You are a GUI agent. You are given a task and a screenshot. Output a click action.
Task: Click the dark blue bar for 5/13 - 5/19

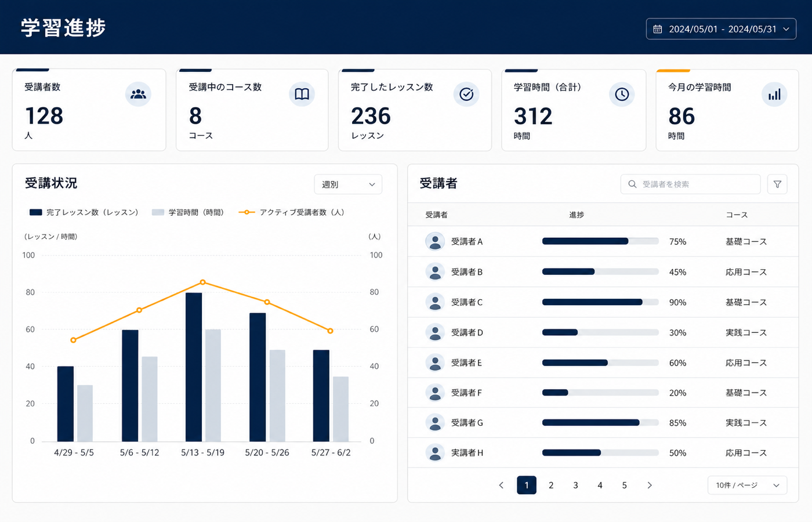coord(194,367)
